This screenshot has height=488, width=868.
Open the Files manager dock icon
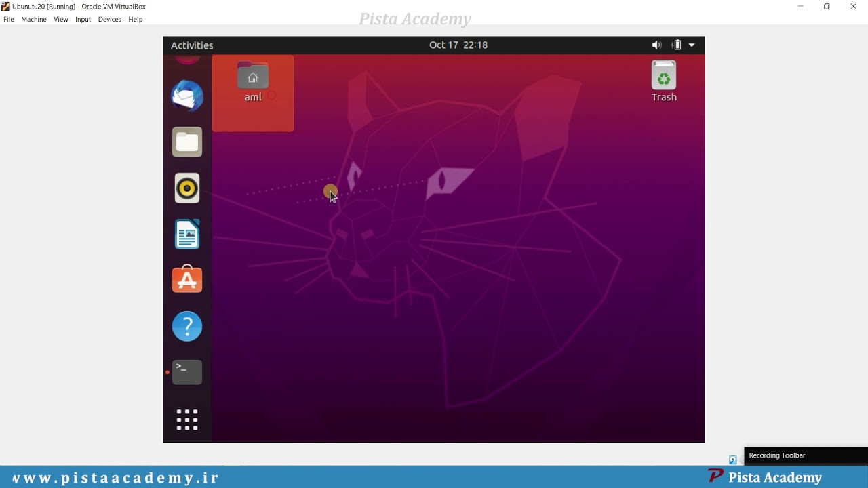coord(187,142)
